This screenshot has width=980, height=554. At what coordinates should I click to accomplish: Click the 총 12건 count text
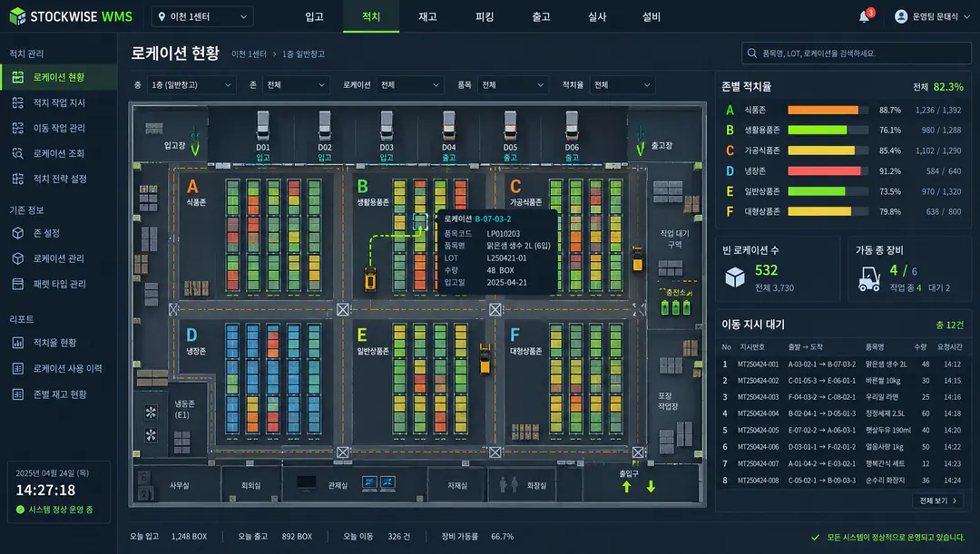tap(949, 326)
